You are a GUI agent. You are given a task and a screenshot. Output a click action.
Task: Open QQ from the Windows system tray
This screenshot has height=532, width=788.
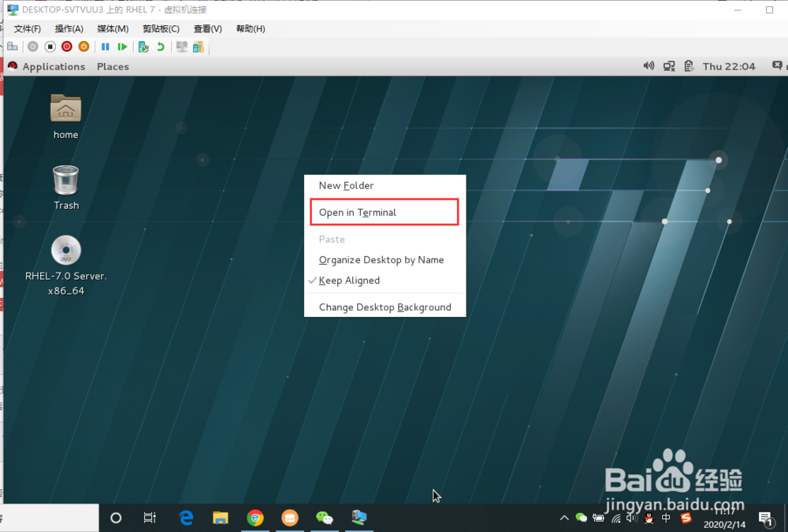648,519
